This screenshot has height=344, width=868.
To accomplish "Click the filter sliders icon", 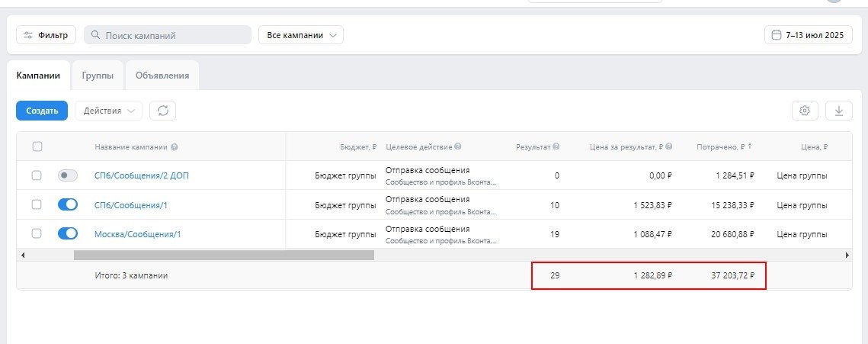I will pos(29,35).
